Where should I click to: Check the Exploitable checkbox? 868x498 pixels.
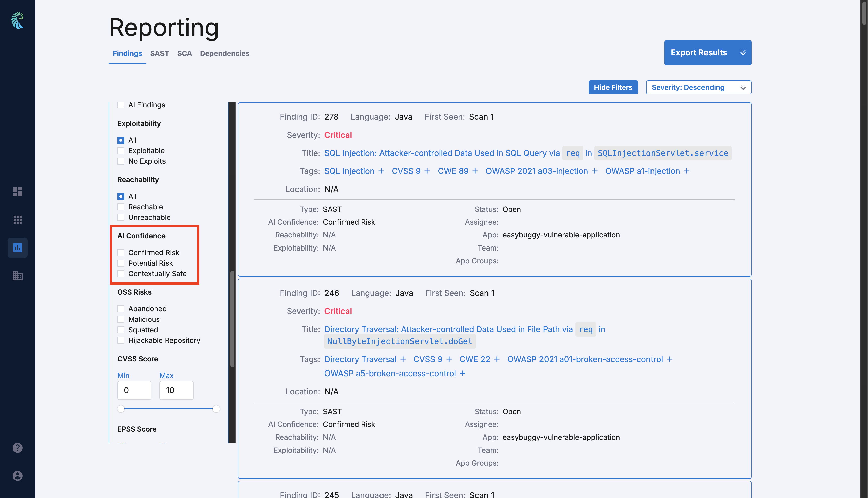point(121,151)
